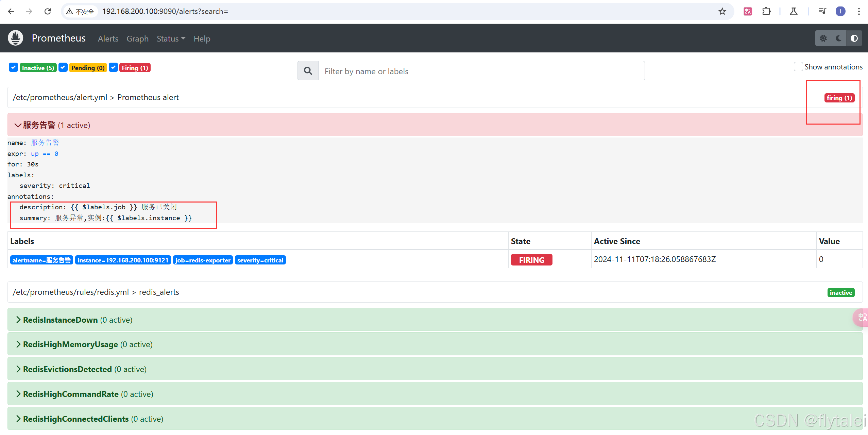
Task: Click the up == 0 expression link
Action: (45, 154)
